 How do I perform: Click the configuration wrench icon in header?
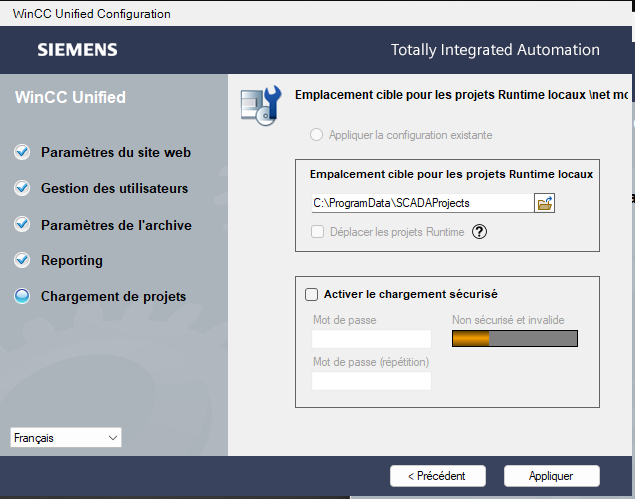click(x=261, y=105)
